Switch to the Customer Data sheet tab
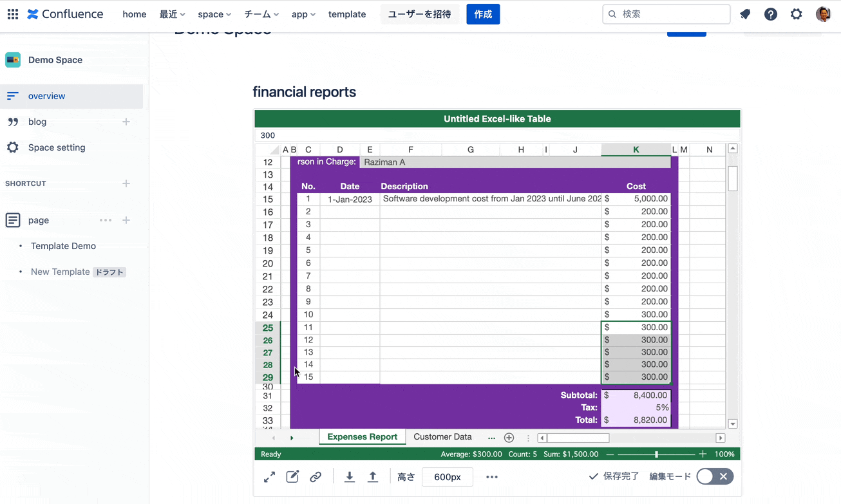Screen dimensions: 841x504 [x=442, y=436]
